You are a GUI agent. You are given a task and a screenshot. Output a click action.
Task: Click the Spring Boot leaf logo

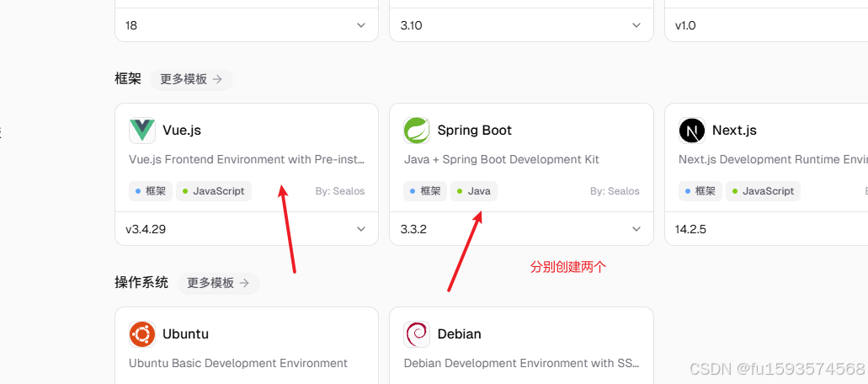coord(417,131)
